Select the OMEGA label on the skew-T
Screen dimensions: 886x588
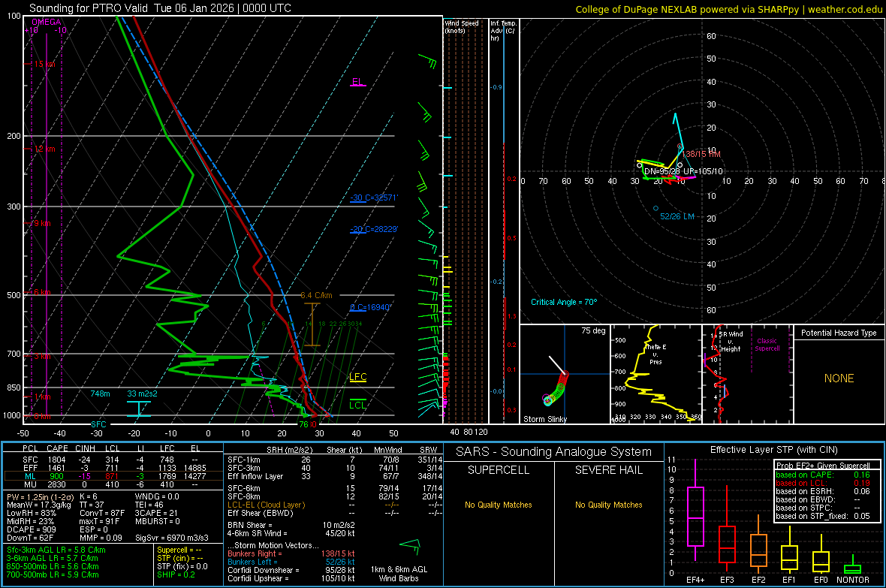point(47,22)
